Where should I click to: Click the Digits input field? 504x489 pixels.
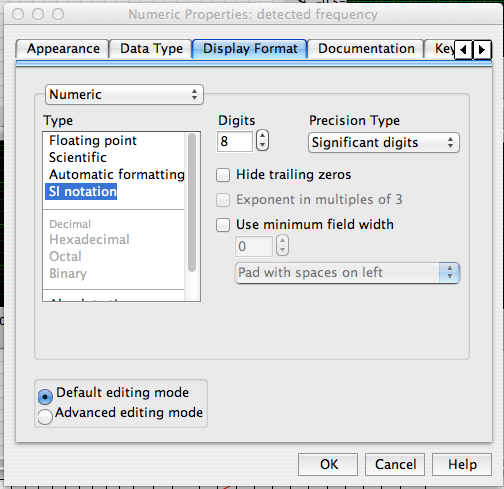235,141
